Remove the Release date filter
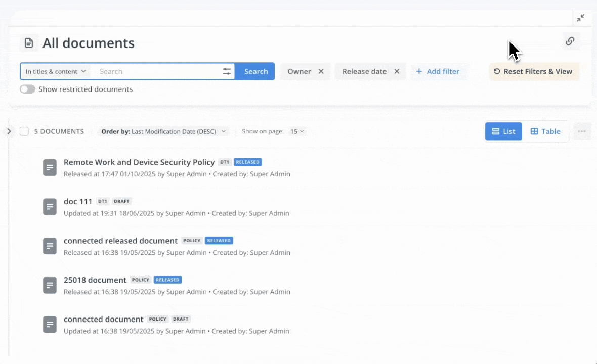Viewport: 597px width, 364px height. (x=397, y=71)
